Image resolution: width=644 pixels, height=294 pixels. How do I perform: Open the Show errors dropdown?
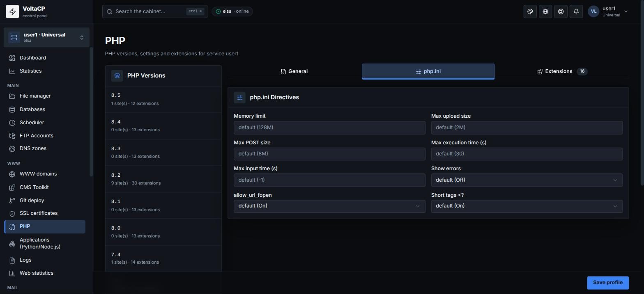527,180
